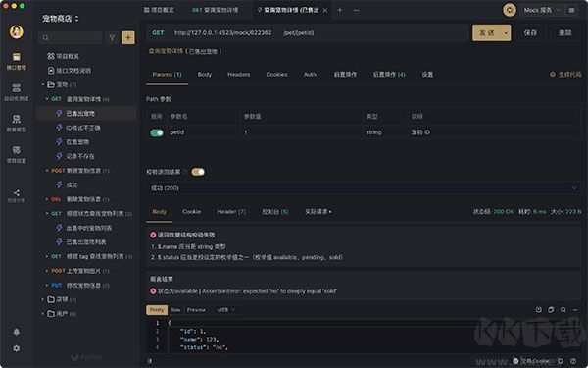The height and width of the screenshot is (368, 588).
Task: Open 数据模型 in the left rail
Action: [x=16, y=124]
